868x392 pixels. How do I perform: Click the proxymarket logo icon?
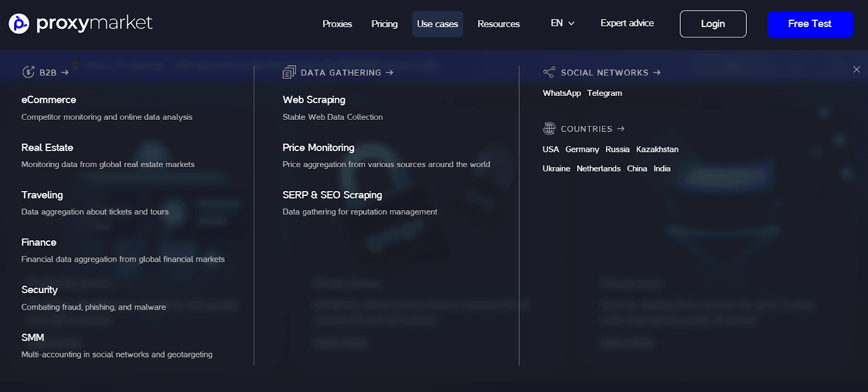click(x=19, y=24)
